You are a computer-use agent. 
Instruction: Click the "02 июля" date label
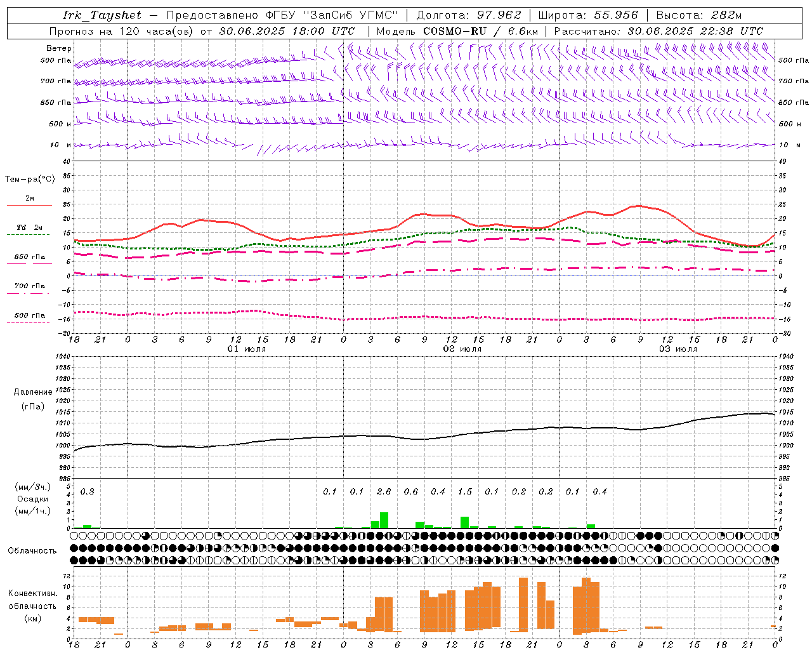click(x=462, y=349)
